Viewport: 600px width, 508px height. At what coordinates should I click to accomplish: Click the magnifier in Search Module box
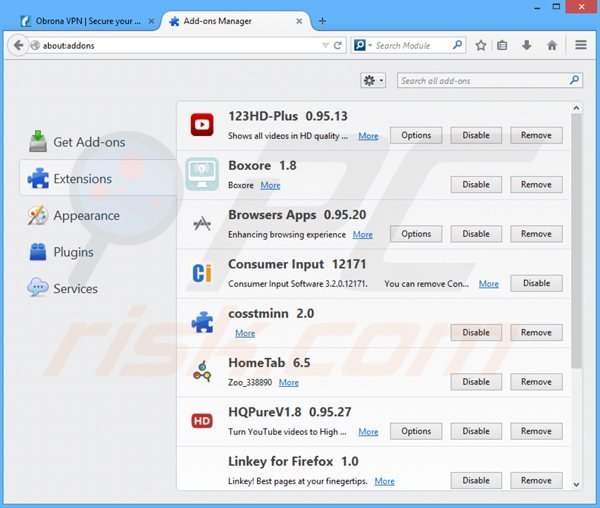(457, 45)
